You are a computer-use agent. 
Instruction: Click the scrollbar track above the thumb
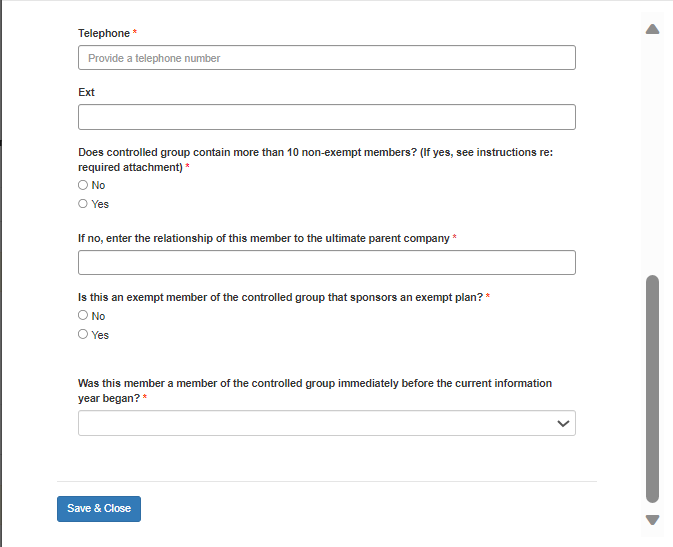tap(653, 150)
